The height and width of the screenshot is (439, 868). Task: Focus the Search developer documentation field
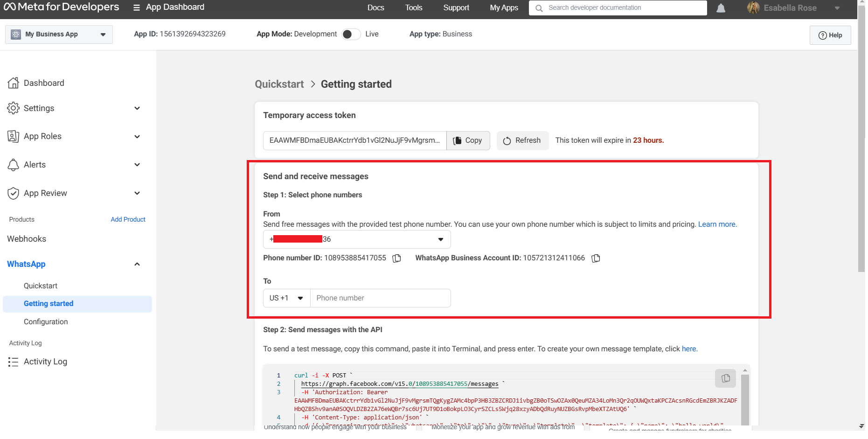pos(618,8)
